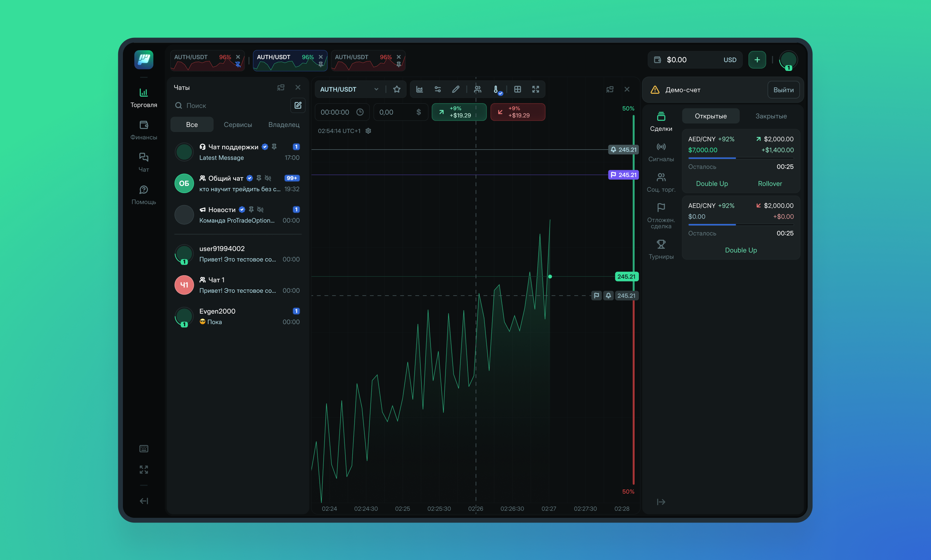
Task: Collapse right panel with arrow
Action: tap(661, 502)
